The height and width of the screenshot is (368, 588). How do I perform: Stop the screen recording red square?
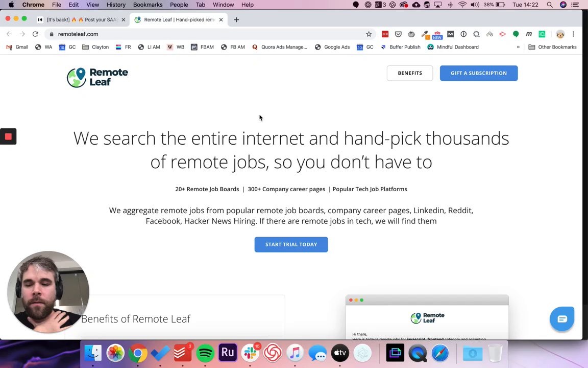8,136
